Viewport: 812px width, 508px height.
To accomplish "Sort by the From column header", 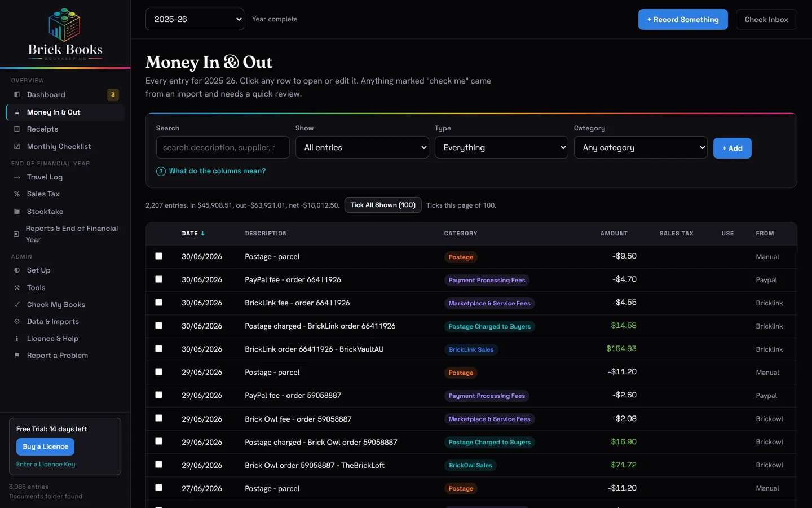I will (765, 234).
